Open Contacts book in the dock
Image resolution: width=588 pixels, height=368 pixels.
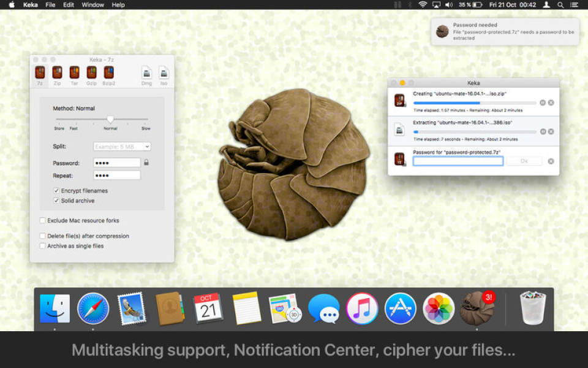pos(170,309)
